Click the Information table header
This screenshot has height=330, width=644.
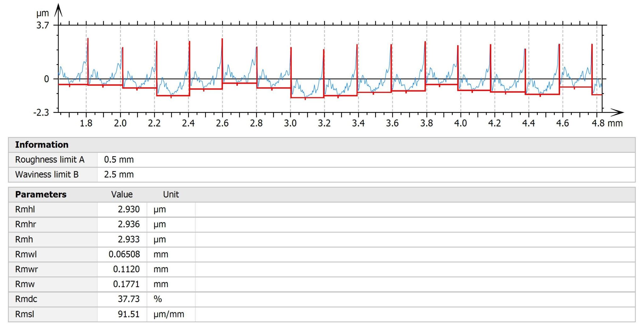point(42,145)
